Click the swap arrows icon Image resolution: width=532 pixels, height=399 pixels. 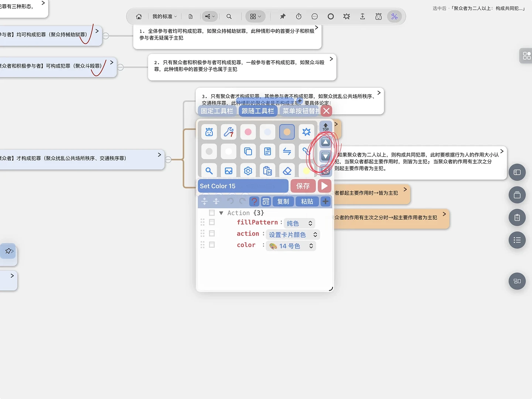click(287, 151)
